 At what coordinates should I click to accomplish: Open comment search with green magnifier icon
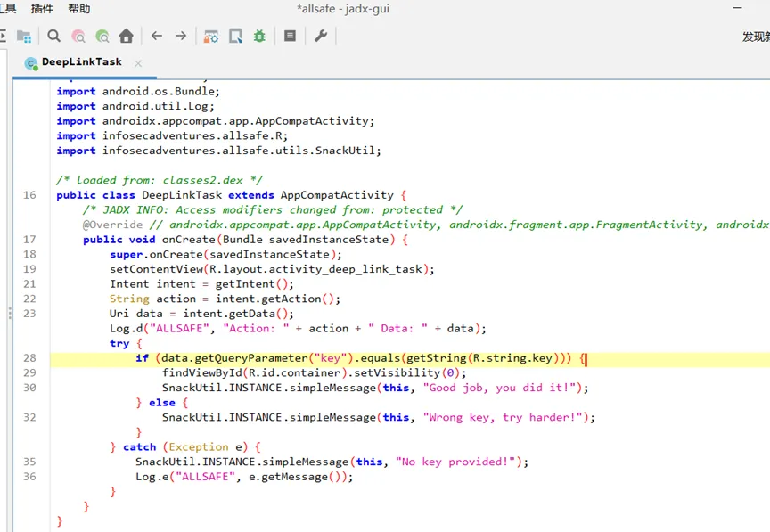click(x=102, y=36)
